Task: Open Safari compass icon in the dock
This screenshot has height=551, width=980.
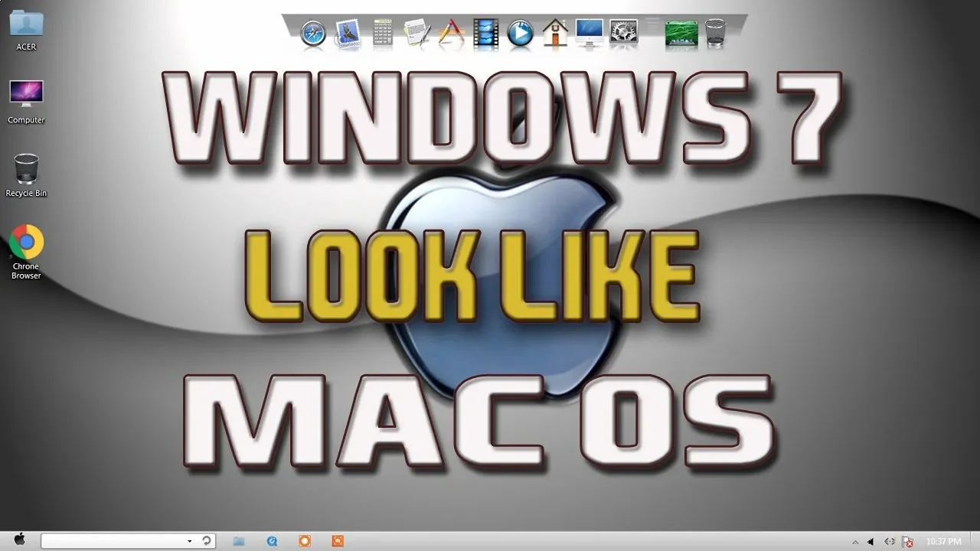Action: (314, 33)
